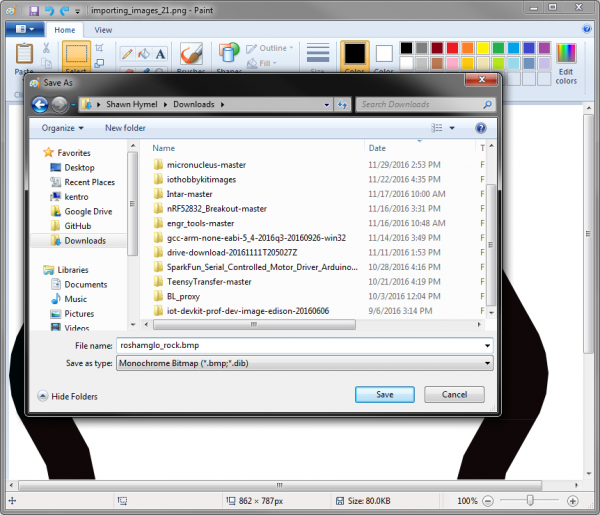600x515 pixels.
Task: Click the Save quick access icon in Paint
Action: click(x=34, y=11)
